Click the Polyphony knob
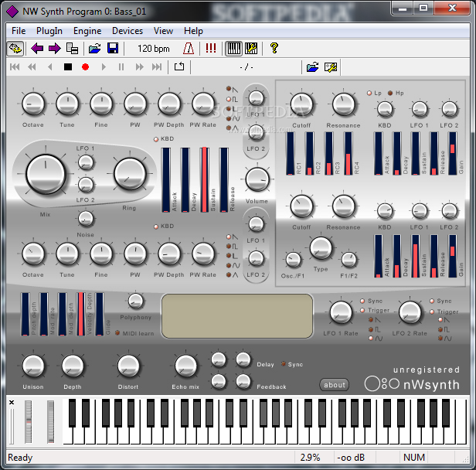The height and width of the screenshot is (470, 476). coord(135,301)
